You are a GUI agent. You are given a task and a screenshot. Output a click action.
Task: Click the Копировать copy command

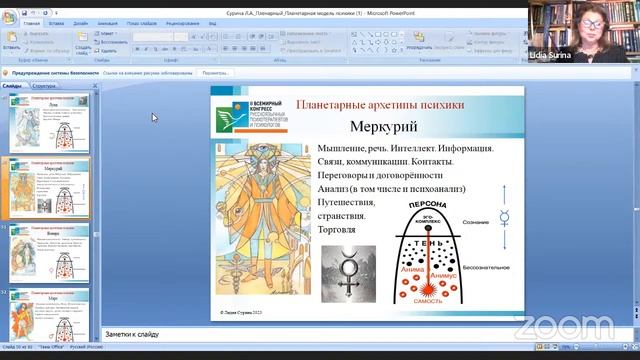coord(38,42)
